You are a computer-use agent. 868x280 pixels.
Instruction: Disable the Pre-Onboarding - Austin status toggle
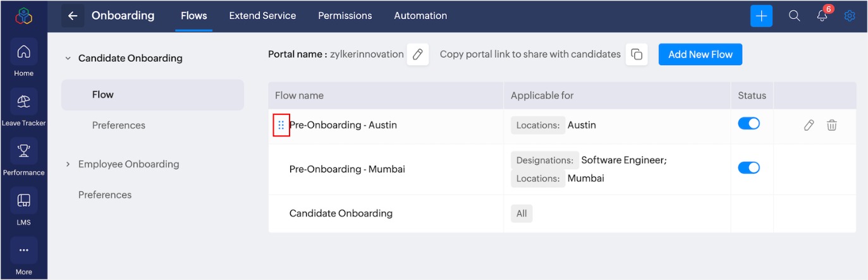[749, 124]
